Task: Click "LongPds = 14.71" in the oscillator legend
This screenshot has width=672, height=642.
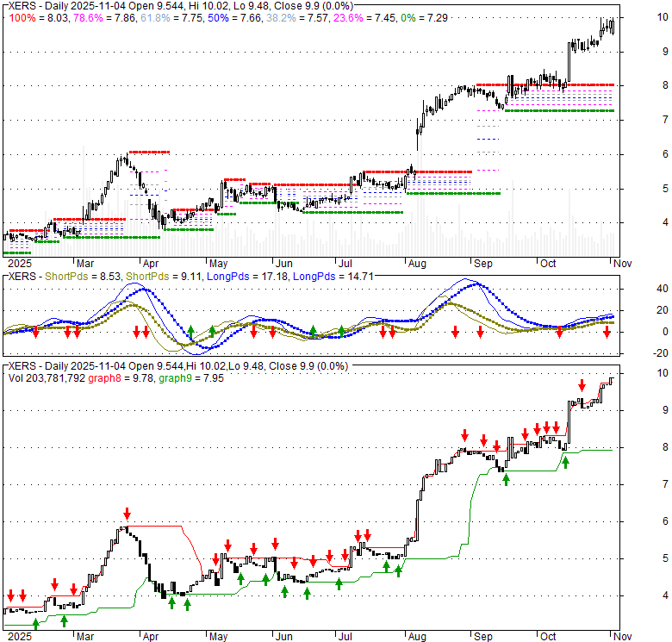Action: (333, 277)
